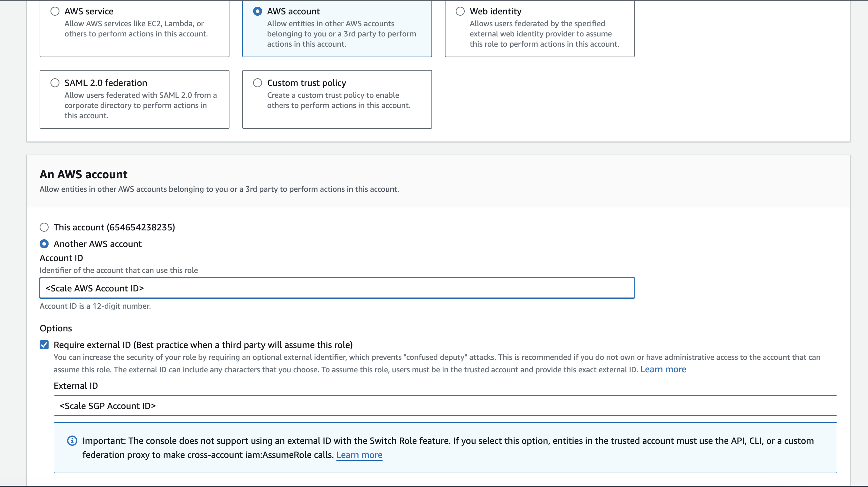Viewport: 868px width, 487px height.
Task: Open Learn more link in Important notice
Action: tap(359, 455)
